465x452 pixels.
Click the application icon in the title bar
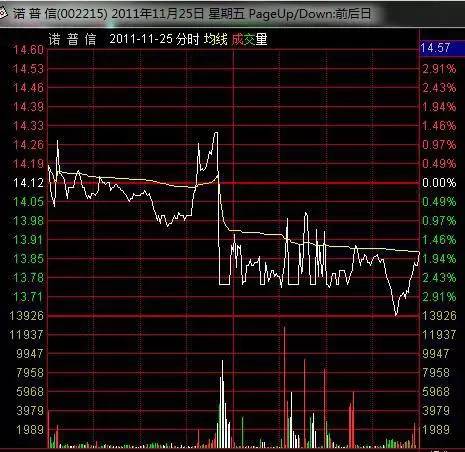(x=3, y=12)
